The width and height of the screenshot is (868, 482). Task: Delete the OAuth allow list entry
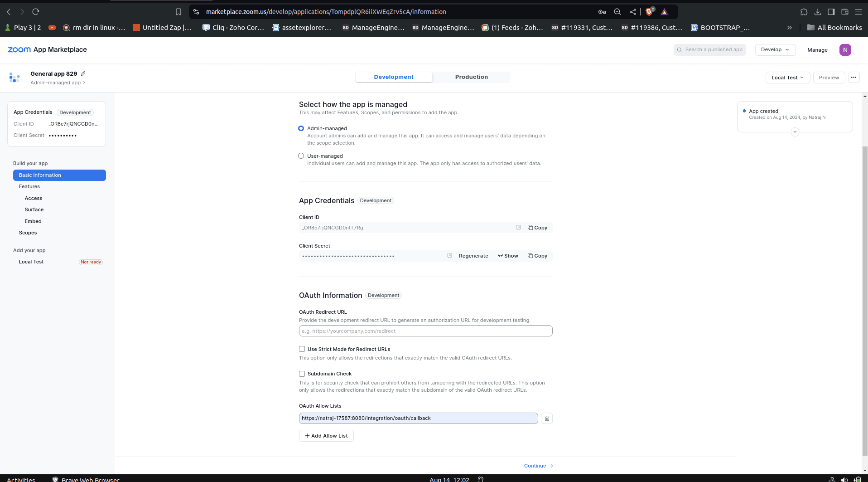(547, 418)
